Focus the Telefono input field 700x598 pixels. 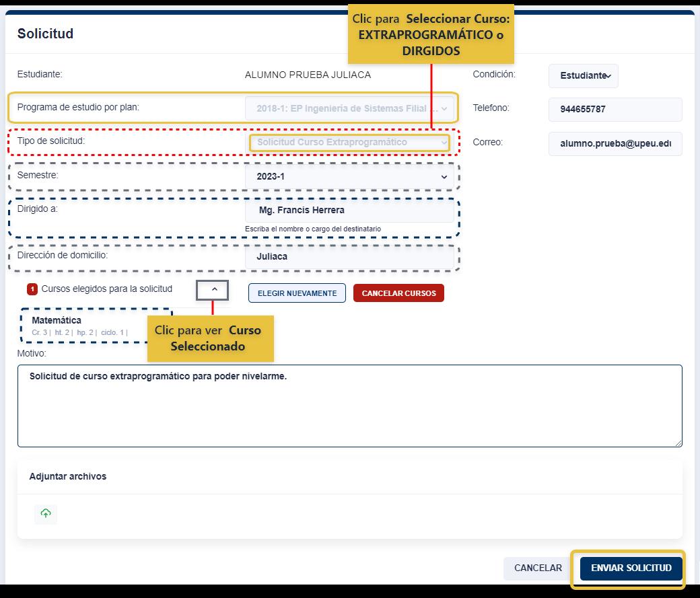click(615, 110)
